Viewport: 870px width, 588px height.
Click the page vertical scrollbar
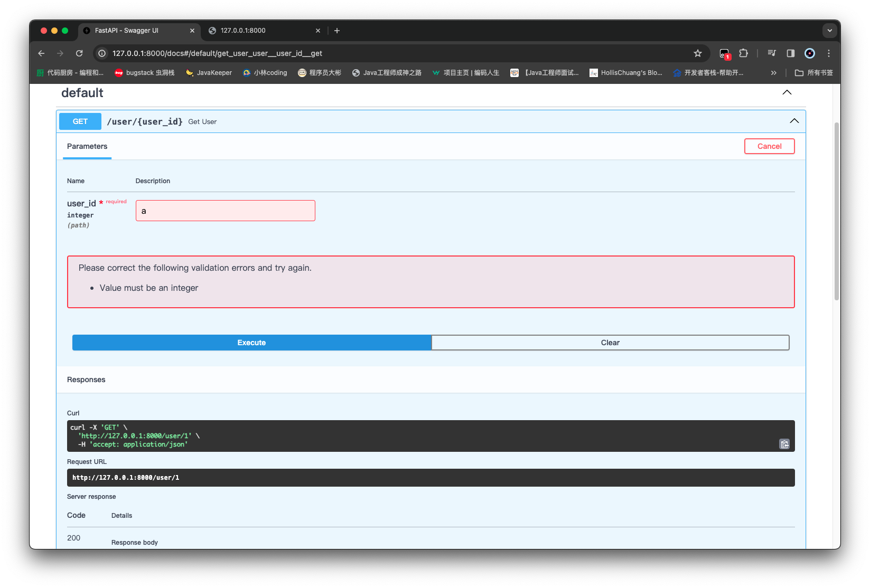point(837,211)
